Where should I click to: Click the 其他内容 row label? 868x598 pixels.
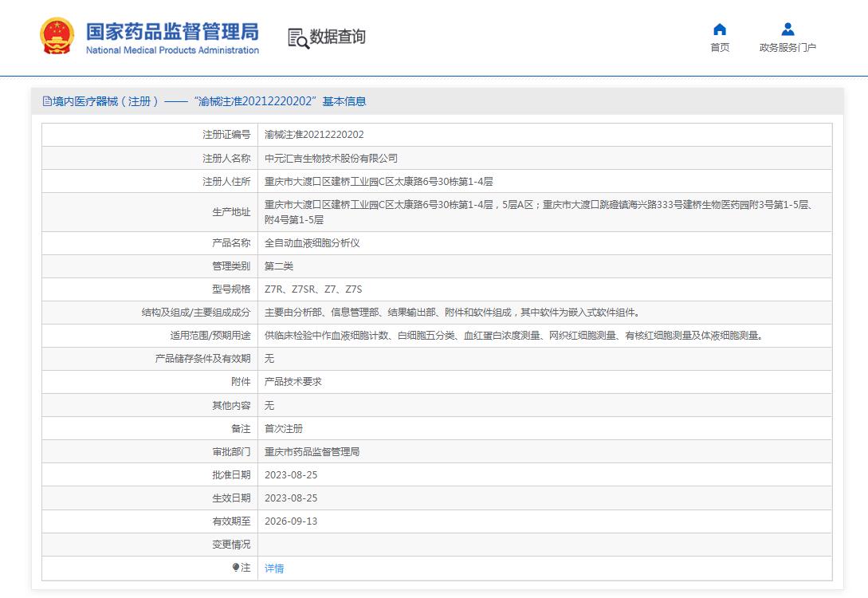(231, 406)
